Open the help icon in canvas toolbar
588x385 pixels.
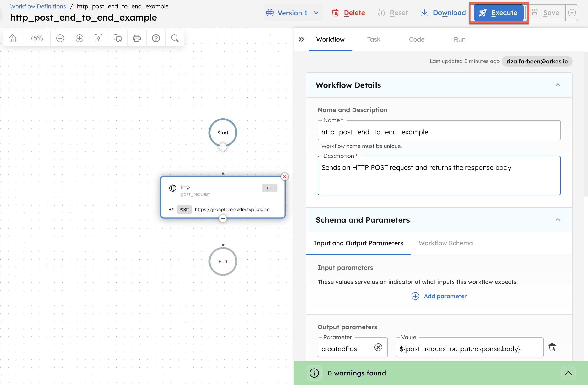pos(156,38)
